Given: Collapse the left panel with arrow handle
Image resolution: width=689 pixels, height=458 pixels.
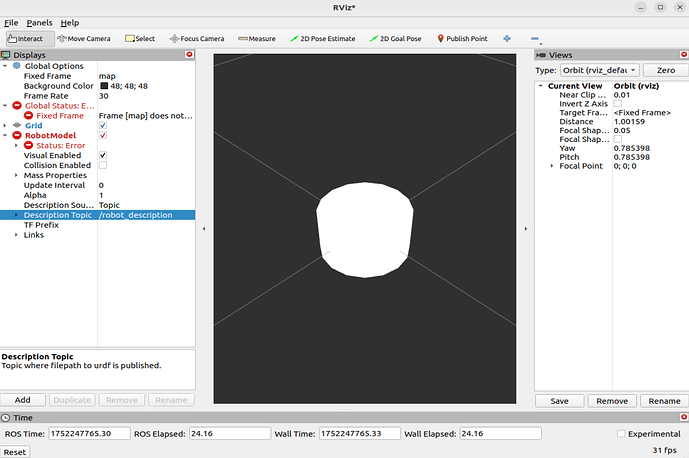Looking at the screenshot, I should coord(204,229).
